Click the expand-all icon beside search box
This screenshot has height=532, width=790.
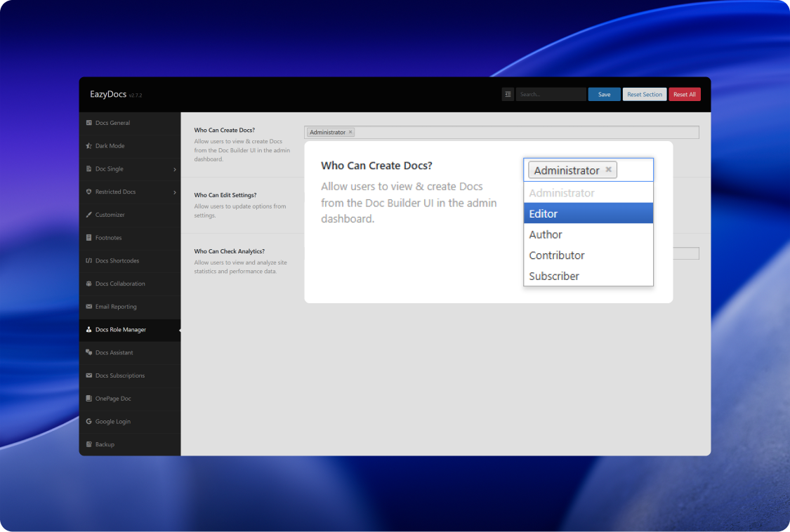(508, 95)
